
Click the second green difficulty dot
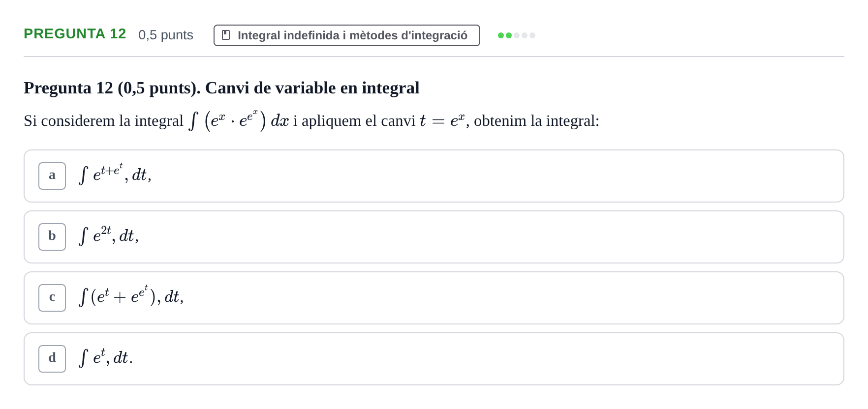click(509, 35)
